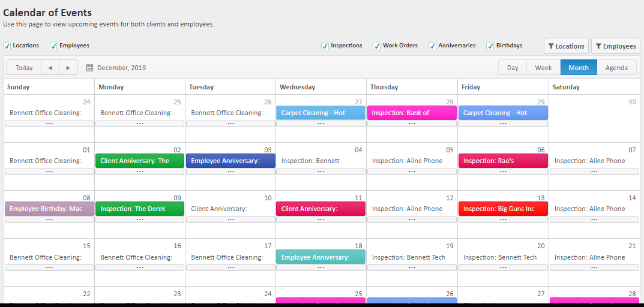Switch to Day view
644x307 pixels.
(x=513, y=68)
